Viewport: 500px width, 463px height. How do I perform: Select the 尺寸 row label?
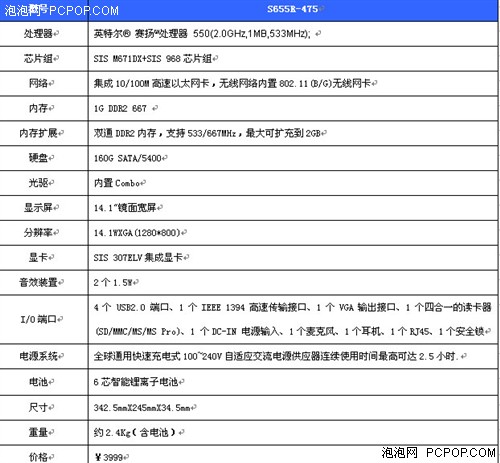pyautogui.click(x=39, y=407)
